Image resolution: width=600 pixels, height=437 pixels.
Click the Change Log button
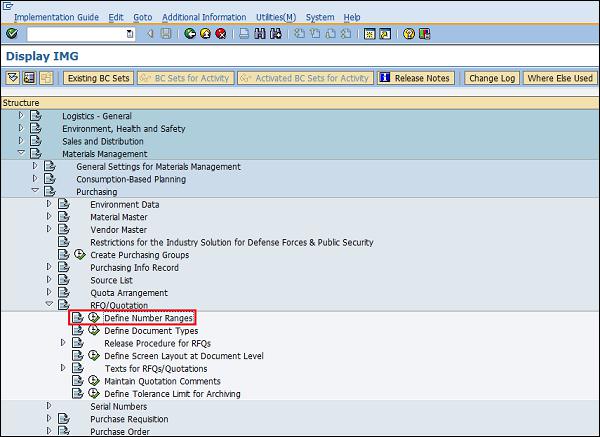[x=491, y=78]
